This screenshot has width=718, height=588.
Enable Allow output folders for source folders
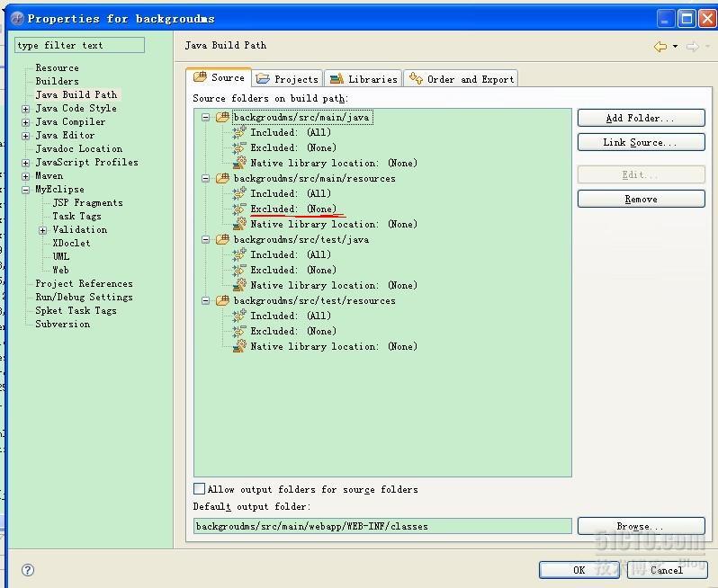199,489
